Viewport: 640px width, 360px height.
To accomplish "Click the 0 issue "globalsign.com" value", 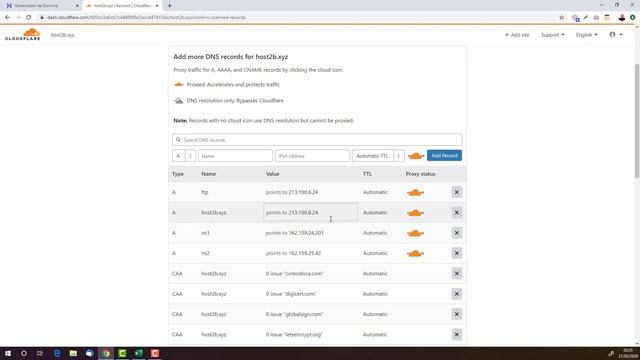I will pos(294,314).
